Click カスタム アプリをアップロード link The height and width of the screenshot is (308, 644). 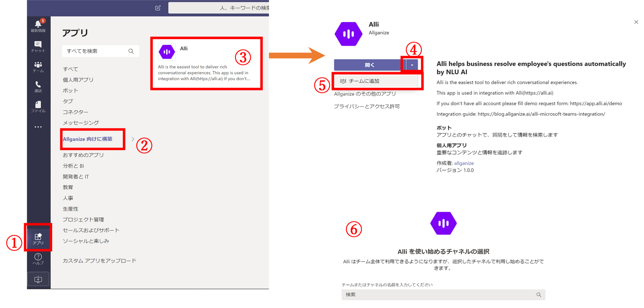(x=99, y=261)
